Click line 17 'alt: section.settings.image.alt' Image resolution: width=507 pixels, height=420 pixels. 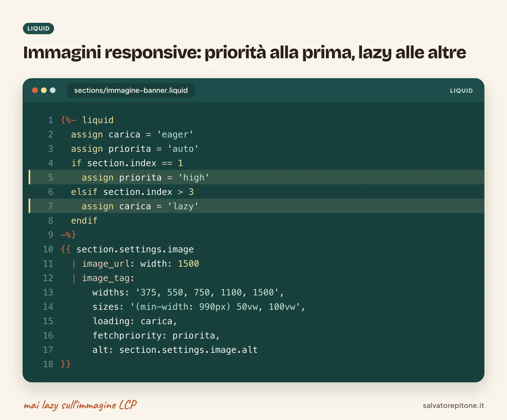click(x=175, y=350)
